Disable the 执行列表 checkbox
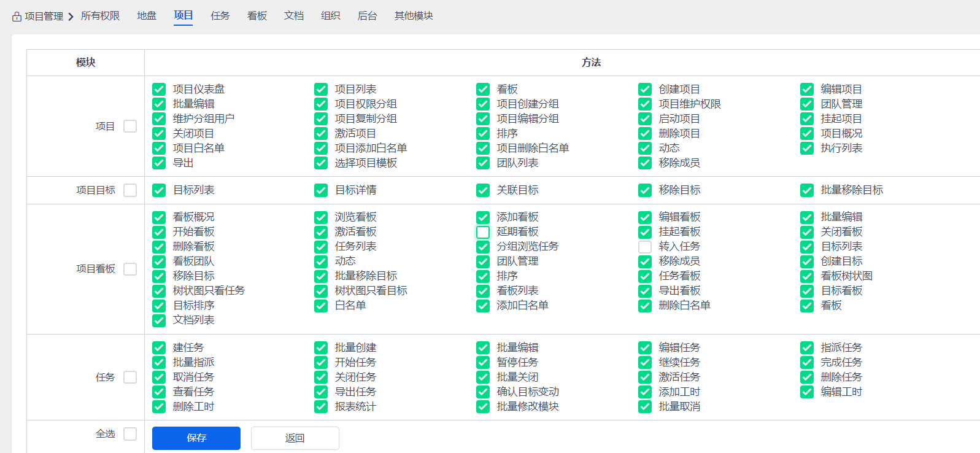 point(807,149)
